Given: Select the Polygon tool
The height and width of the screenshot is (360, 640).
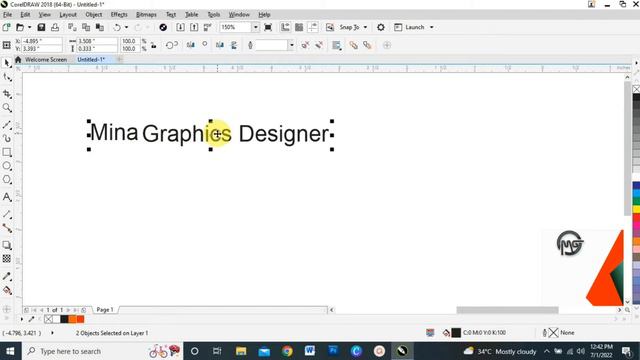Looking at the screenshot, I should click(x=7, y=180).
